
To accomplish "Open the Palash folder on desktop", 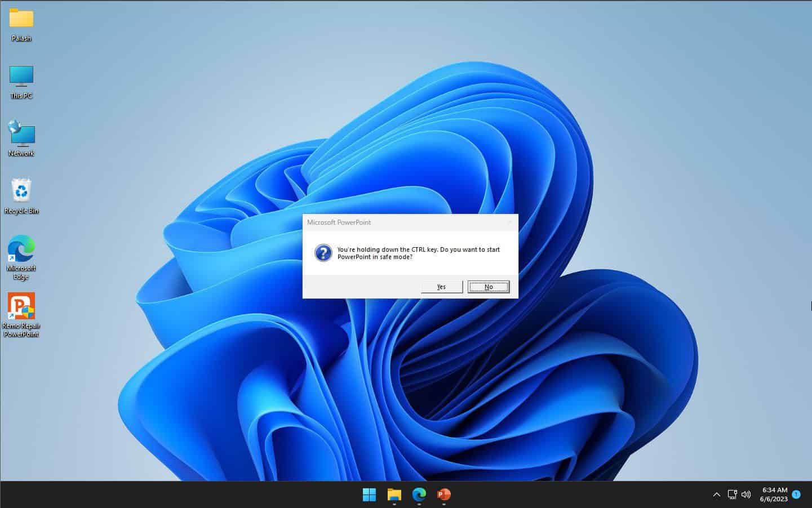I will 21,25.
